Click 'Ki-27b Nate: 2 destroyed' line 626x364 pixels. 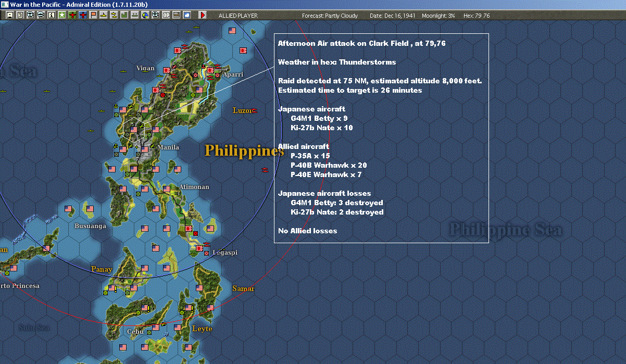pyautogui.click(x=337, y=212)
